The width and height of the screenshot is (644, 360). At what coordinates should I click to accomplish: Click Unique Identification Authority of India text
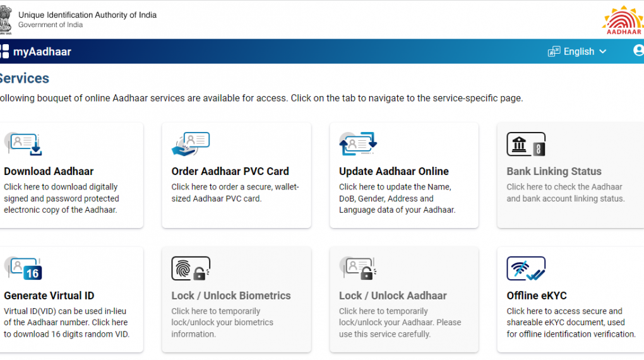87,15
